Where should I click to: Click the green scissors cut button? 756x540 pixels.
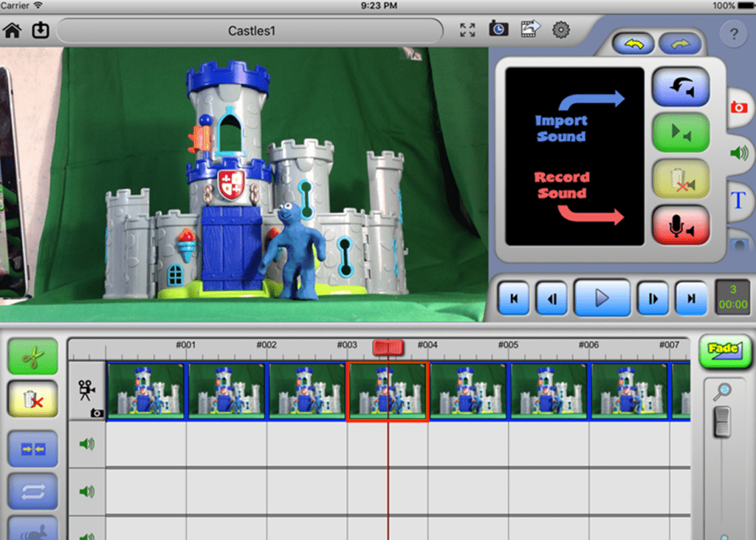(x=32, y=357)
